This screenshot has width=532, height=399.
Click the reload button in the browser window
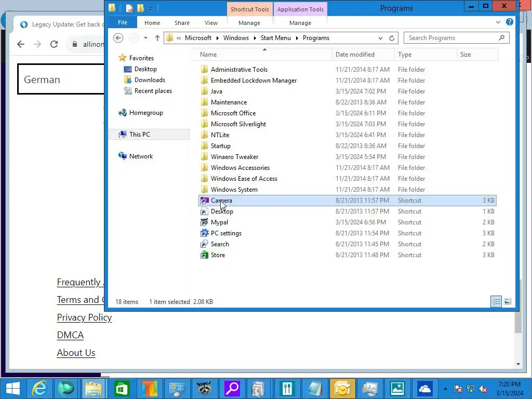click(x=54, y=44)
